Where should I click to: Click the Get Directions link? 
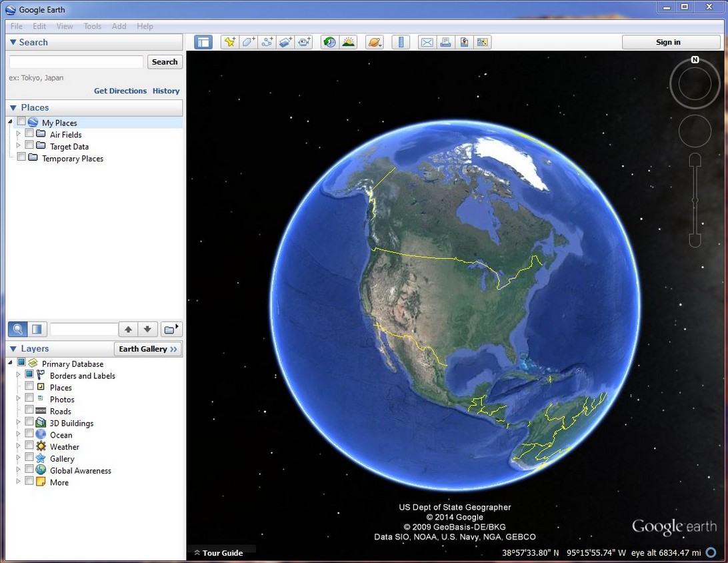coord(120,91)
